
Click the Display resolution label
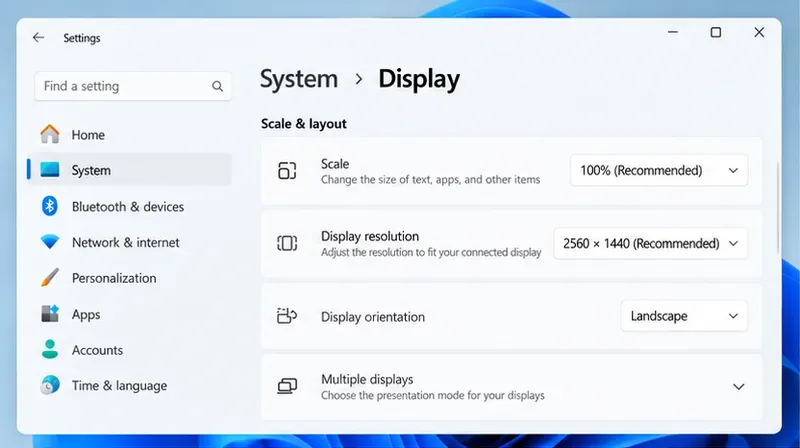point(370,236)
